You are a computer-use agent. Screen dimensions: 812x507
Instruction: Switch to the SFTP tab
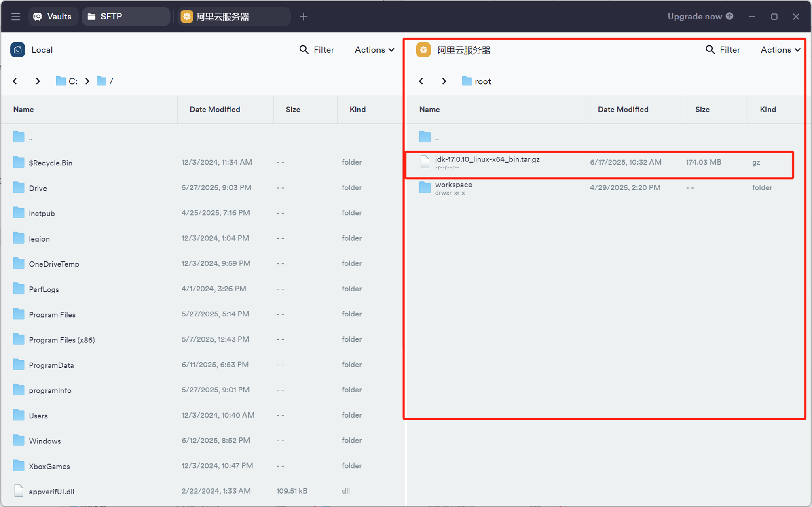(x=125, y=17)
